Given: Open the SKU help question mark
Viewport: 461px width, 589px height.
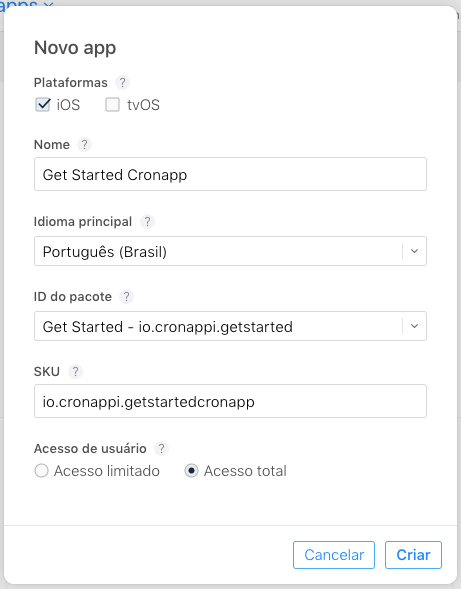Looking at the screenshot, I should point(75,372).
